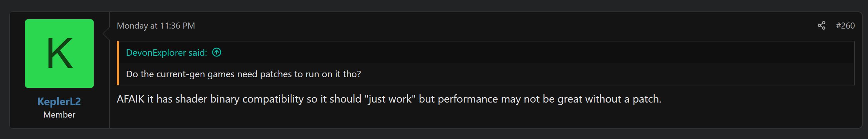868x139 pixels.
Task: Click the share post icon
Action: 822,26
